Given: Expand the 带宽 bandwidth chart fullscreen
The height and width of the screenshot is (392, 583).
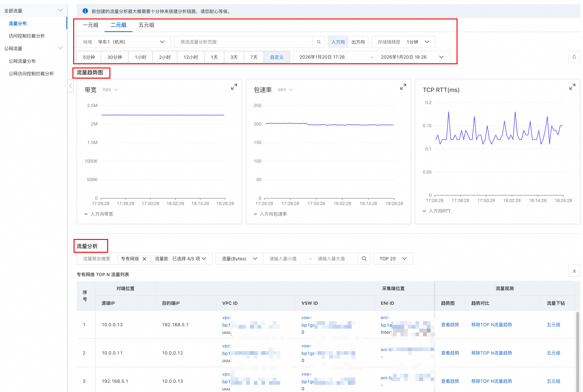Looking at the screenshot, I should pos(234,87).
